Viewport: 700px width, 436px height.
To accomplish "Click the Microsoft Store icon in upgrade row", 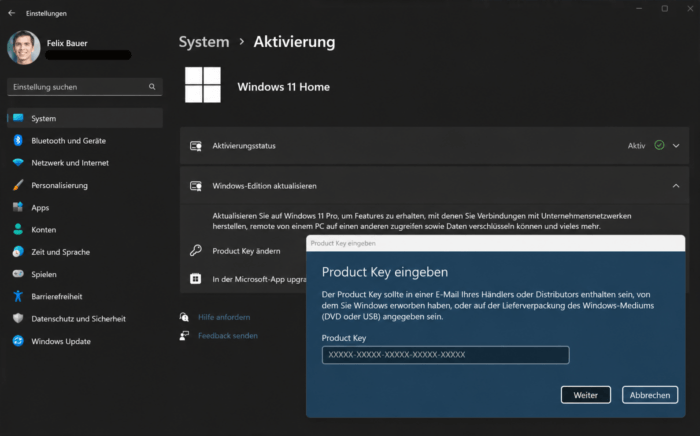I will pos(196,279).
